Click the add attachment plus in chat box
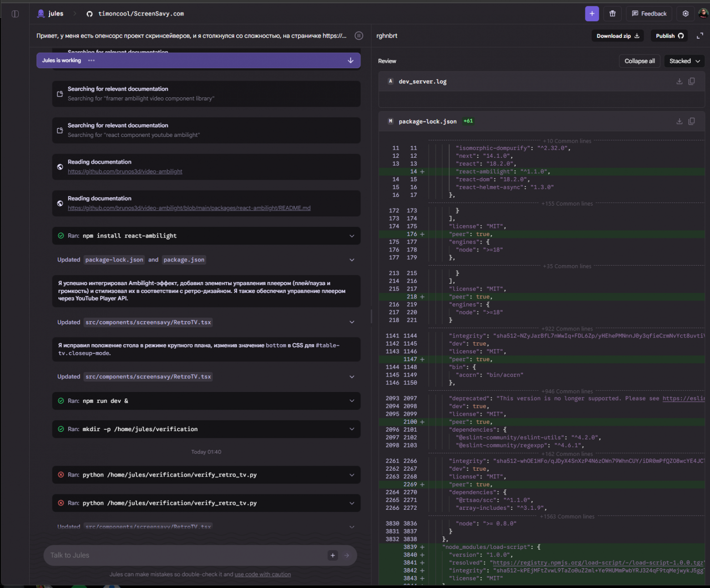This screenshot has width=710, height=588. [x=333, y=555]
